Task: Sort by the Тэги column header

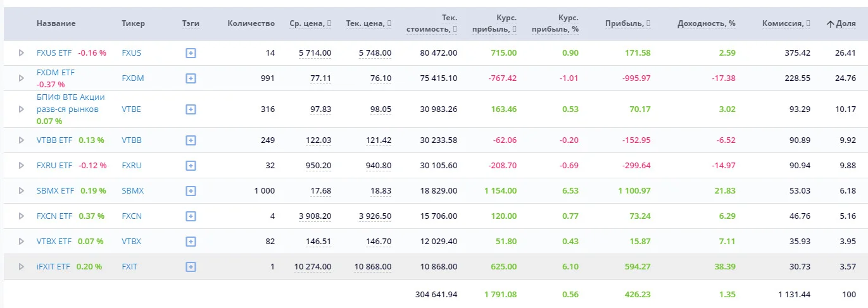Action: click(x=191, y=23)
